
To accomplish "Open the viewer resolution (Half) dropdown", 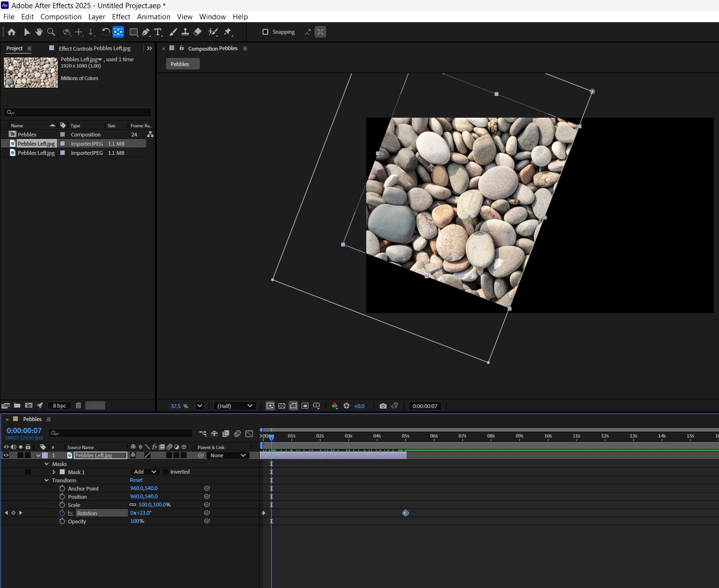I will click(x=235, y=406).
